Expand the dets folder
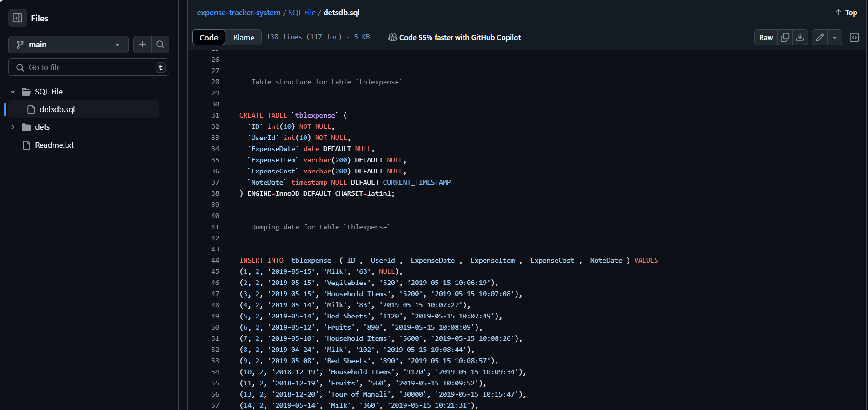 coord(13,127)
